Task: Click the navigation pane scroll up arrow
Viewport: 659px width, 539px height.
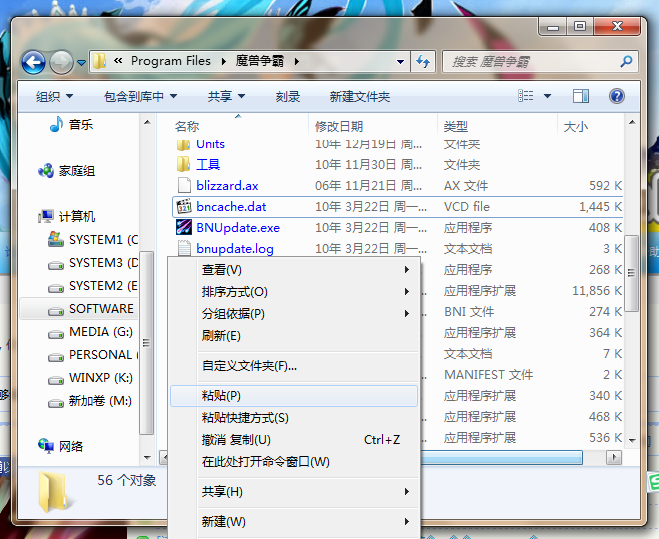Action: pos(147,122)
